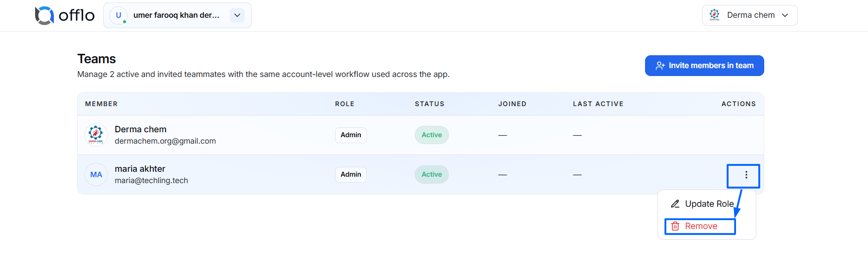
Task: Select Update Role from the menu
Action: pyautogui.click(x=702, y=204)
